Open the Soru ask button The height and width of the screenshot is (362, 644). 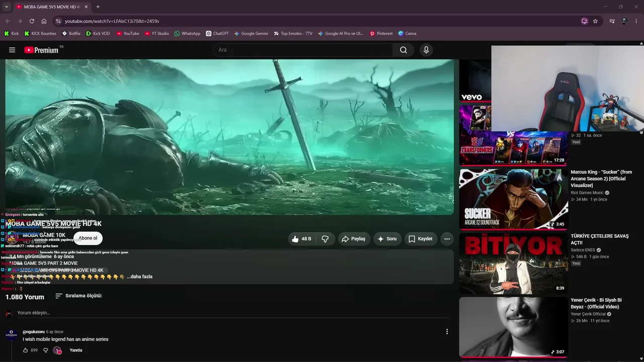(387, 239)
